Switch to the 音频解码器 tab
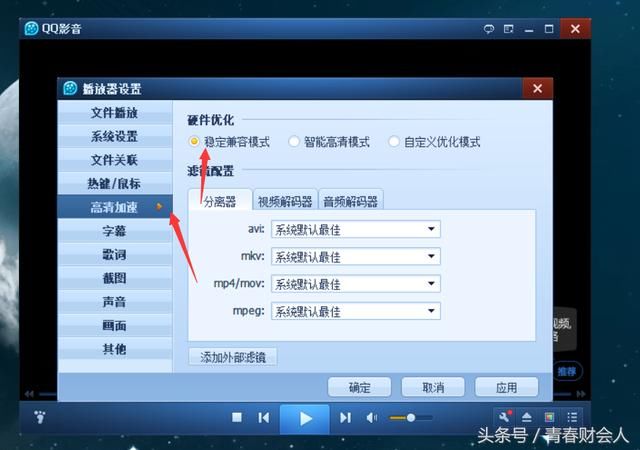This screenshot has width=640, height=450. coord(351,200)
